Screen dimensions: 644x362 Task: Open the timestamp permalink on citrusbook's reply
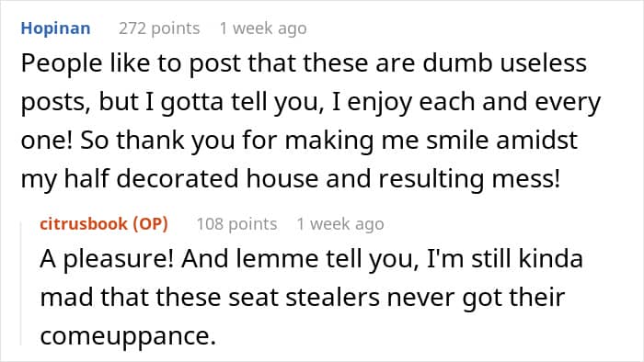tap(340, 224)
